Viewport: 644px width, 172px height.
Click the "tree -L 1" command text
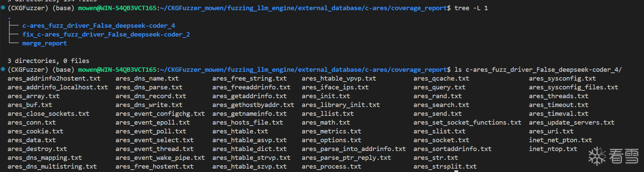471,8
